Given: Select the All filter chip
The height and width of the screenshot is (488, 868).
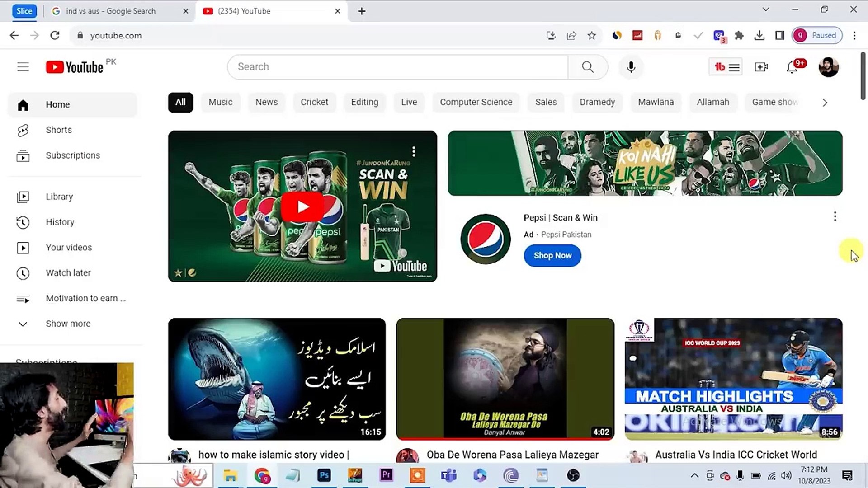Looking at the screenshot, I should pyautogui.click(x=180, y=102).
